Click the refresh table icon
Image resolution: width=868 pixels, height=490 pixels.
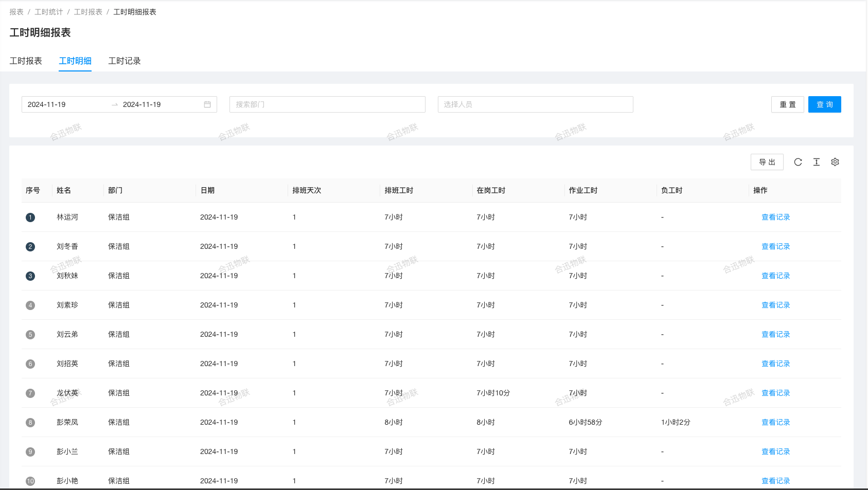(798, 162)
